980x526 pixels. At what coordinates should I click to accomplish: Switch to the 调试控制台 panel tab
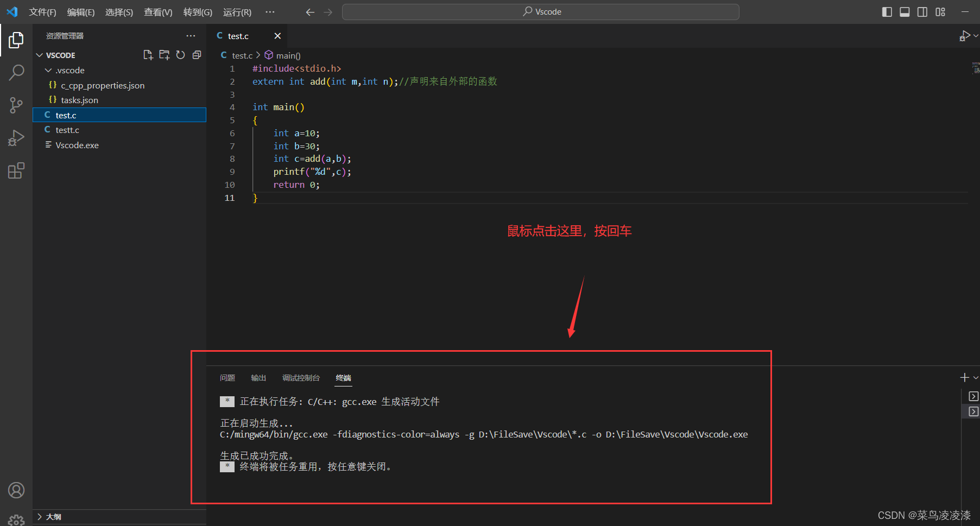tap(301, 378)
